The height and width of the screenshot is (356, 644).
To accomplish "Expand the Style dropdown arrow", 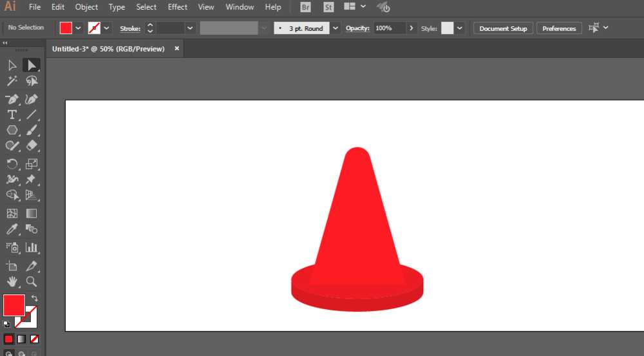I will pos(460,28).
